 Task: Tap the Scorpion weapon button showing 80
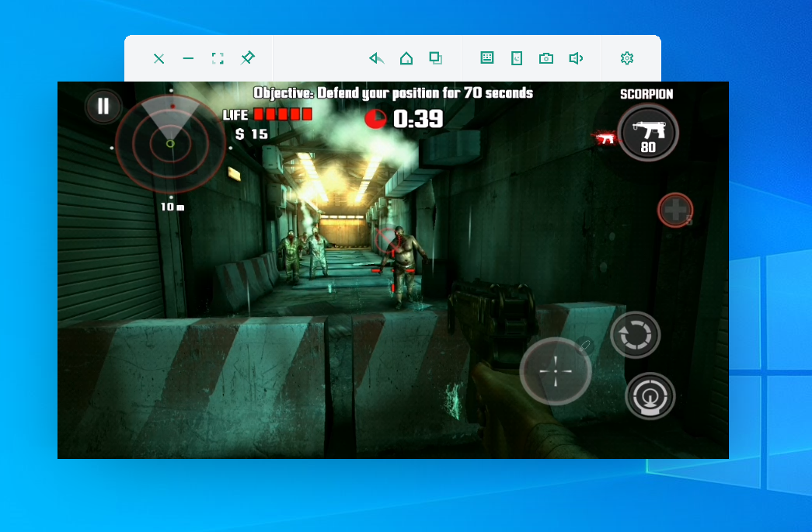648,133
